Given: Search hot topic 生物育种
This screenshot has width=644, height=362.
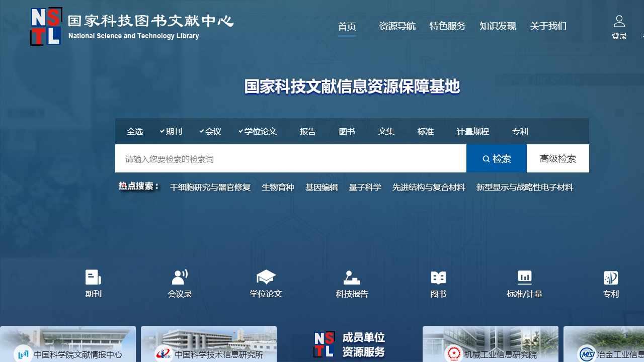Looking at the screenshot, I should [278, 188].
